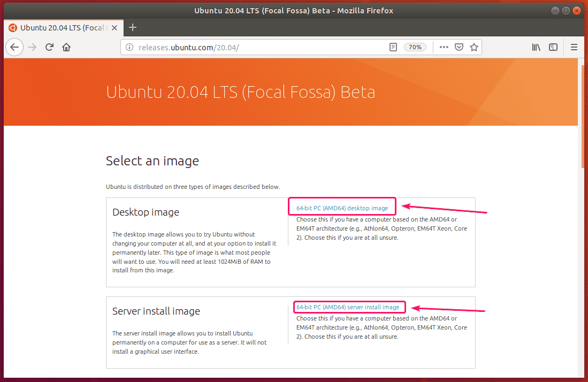
Task: Open 64-bit PC (AMD64) desktop image link
Action: tap(342, 208)
